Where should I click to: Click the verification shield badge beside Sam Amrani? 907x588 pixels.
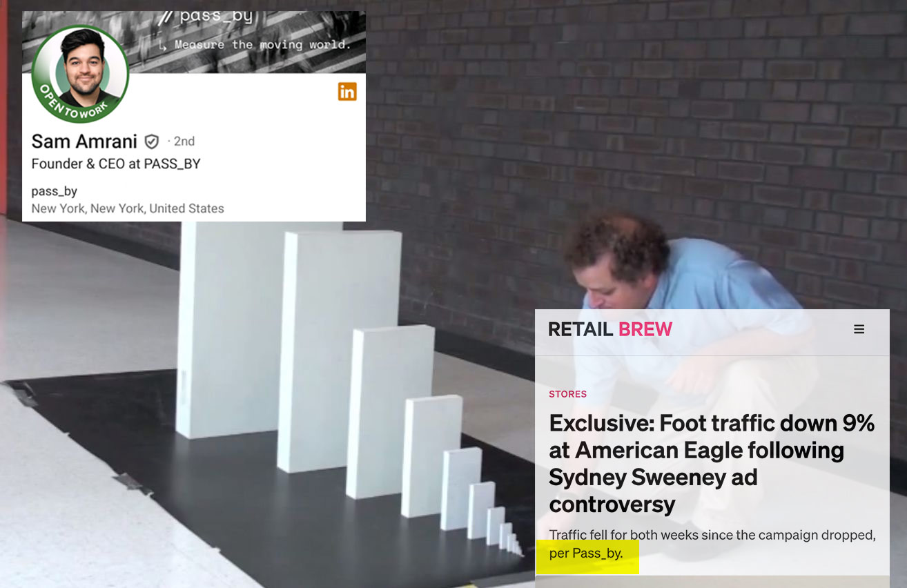pos(151,141)
